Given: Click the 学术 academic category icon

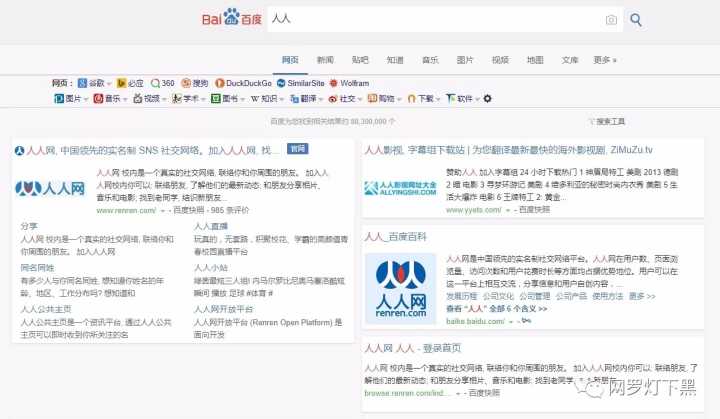Looking at the screenshot, I should coord(177,98).
